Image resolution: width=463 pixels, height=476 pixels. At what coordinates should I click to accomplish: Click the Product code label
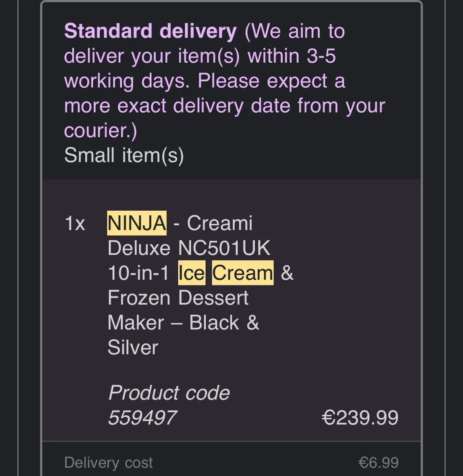(169, 393)
